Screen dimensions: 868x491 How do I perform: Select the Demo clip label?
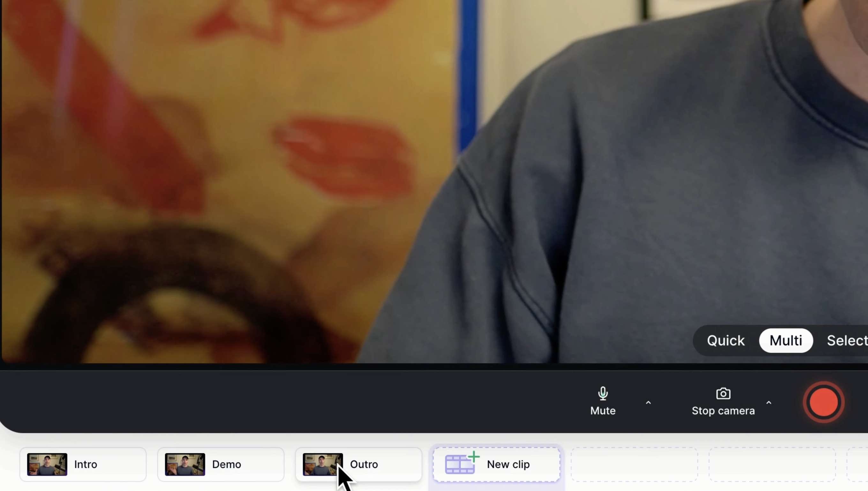227,465
